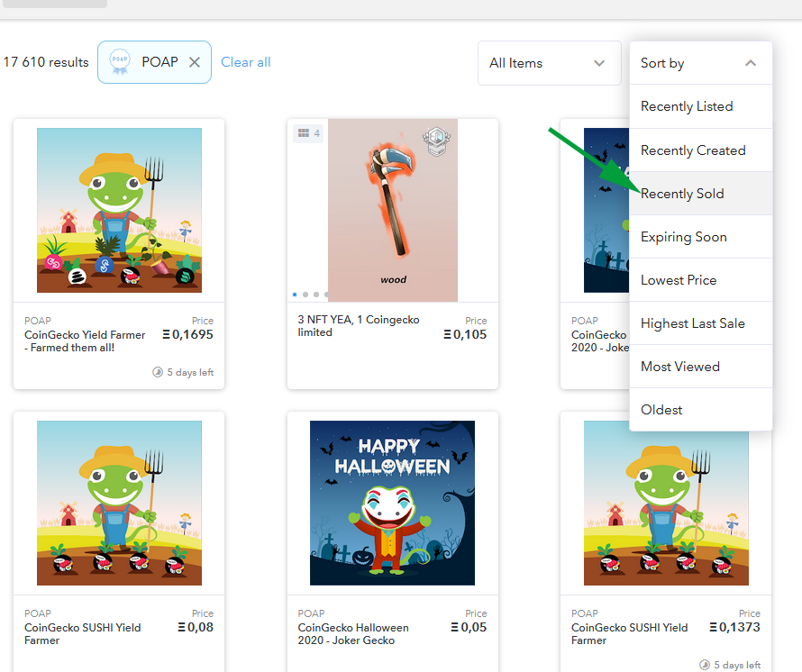Click Clear all filters link
Screen dimensions: 802x672
point(245,62)
